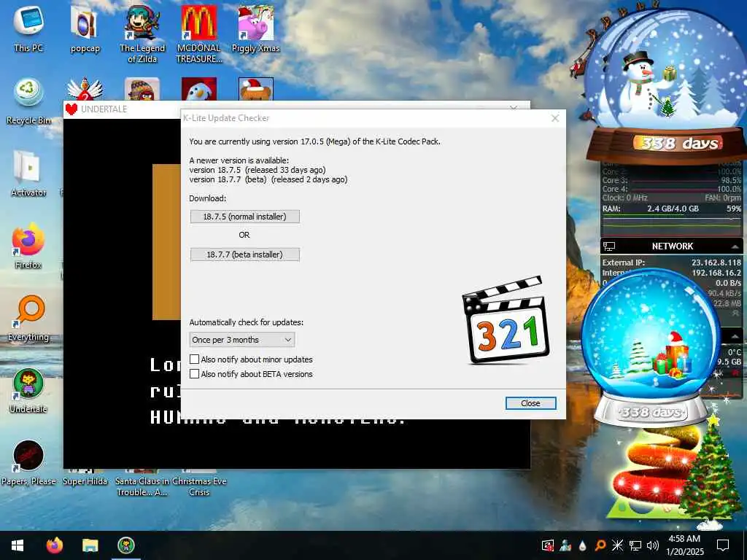Click the snowflake star tray icon

617,545
